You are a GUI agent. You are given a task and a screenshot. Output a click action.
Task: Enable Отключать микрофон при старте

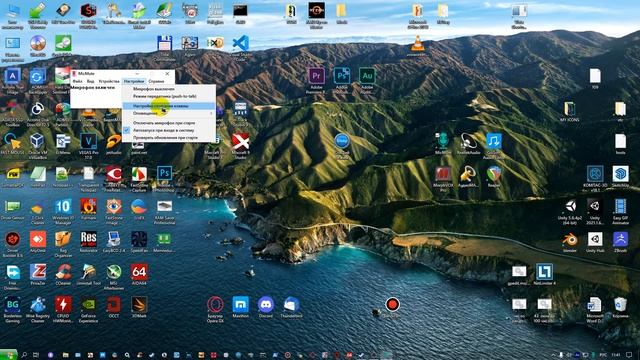pyautogui.click(x=169, y=123)
